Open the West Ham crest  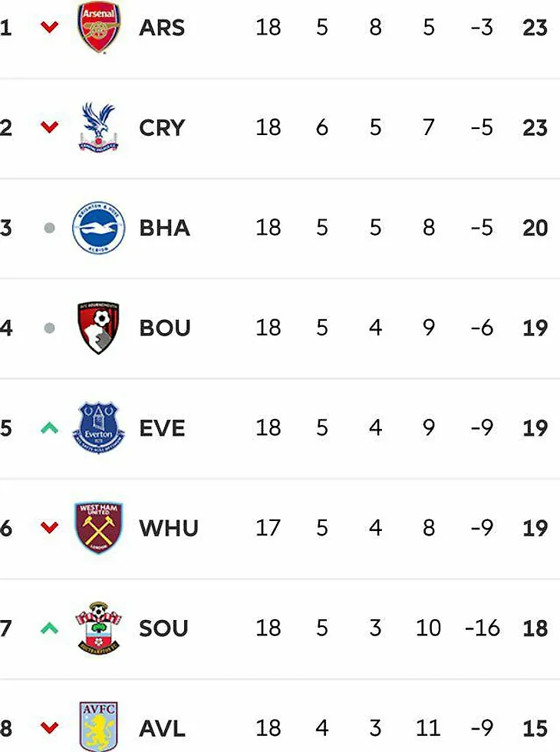tap(99, 528)
